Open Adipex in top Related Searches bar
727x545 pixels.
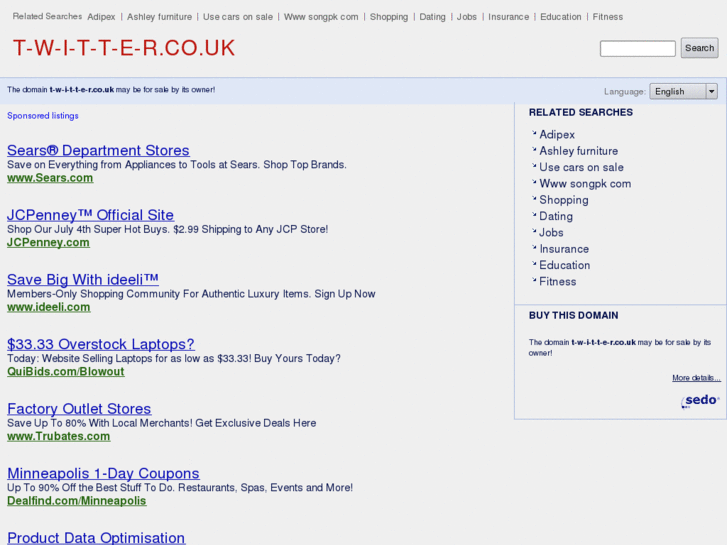(101, 17)
